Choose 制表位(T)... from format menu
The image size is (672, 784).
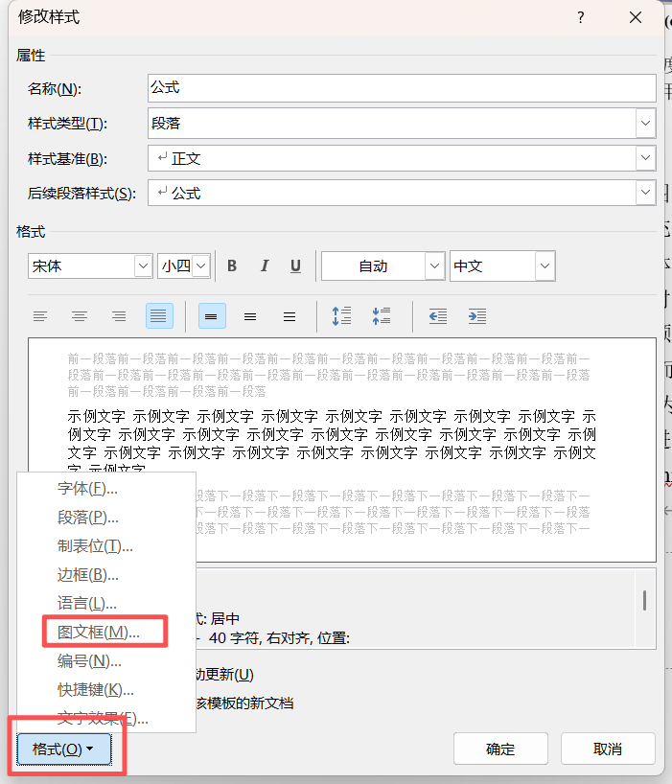(106, 546)
